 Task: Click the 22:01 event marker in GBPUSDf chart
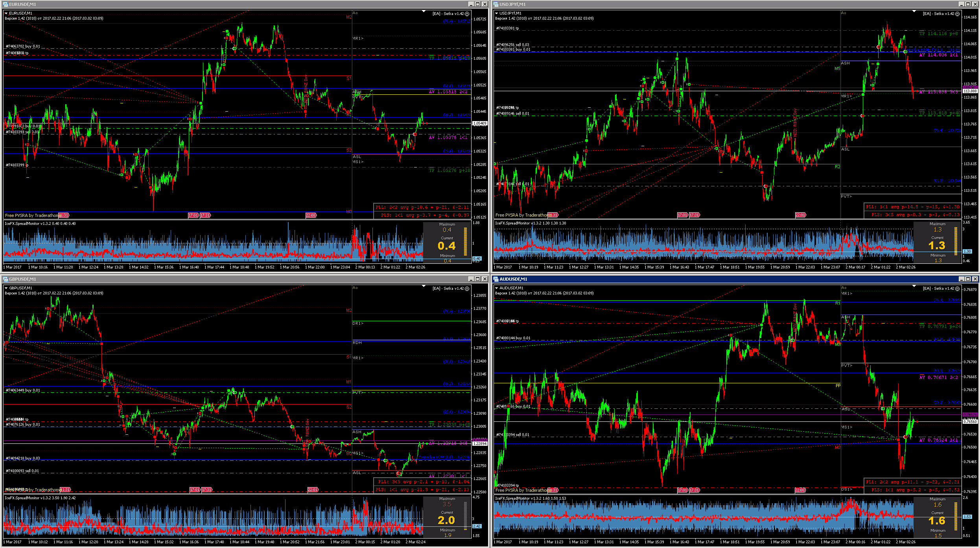click(x=313, y=490)
